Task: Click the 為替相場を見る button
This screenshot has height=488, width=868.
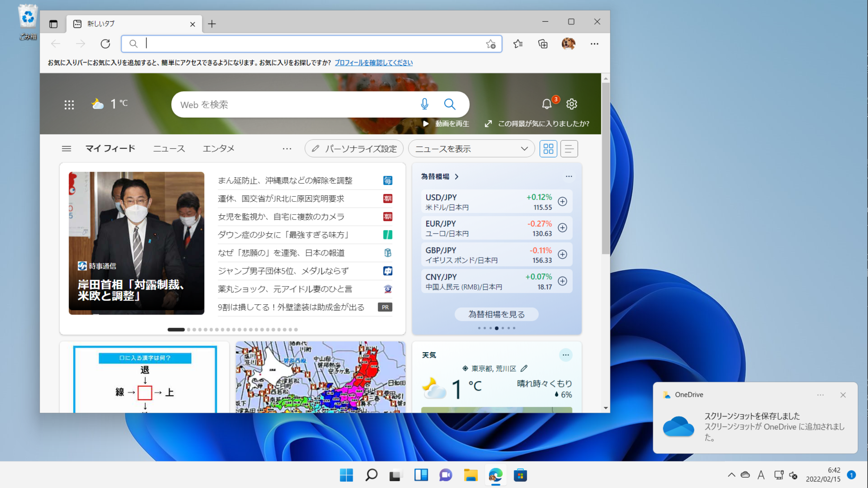Action: (496, 314)
